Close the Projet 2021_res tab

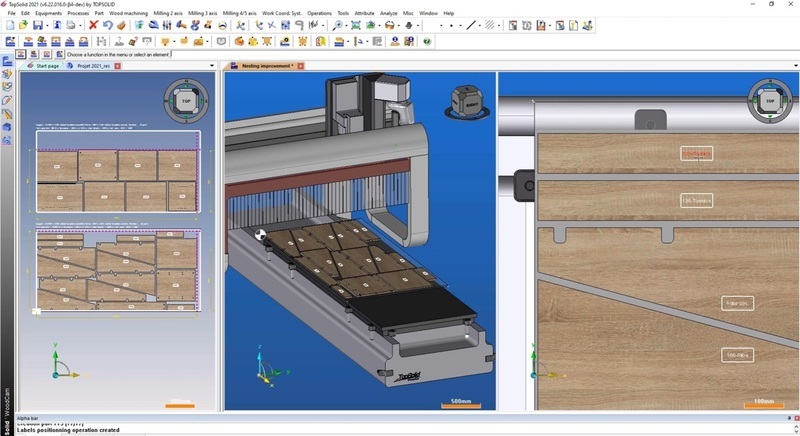tap(117, 66)
